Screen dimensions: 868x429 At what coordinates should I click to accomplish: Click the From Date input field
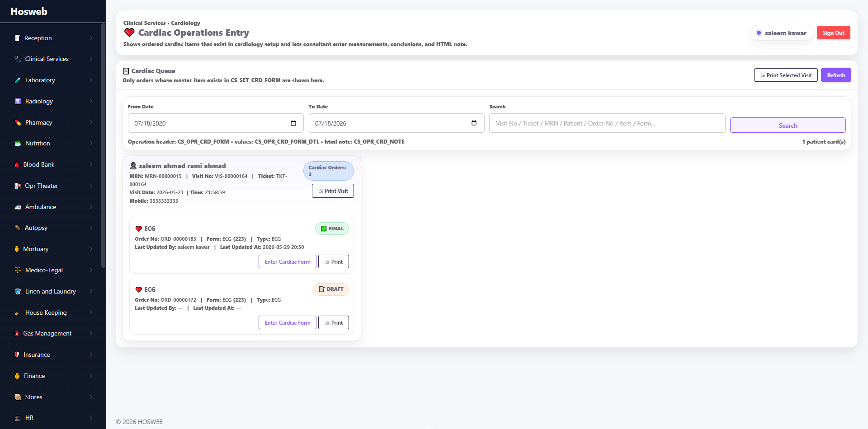click(216, 123)
